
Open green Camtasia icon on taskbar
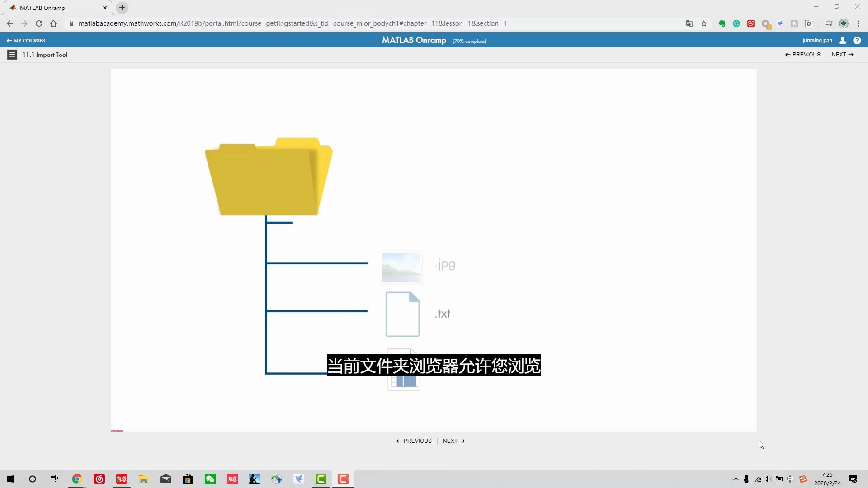click(x=321, y=479)
